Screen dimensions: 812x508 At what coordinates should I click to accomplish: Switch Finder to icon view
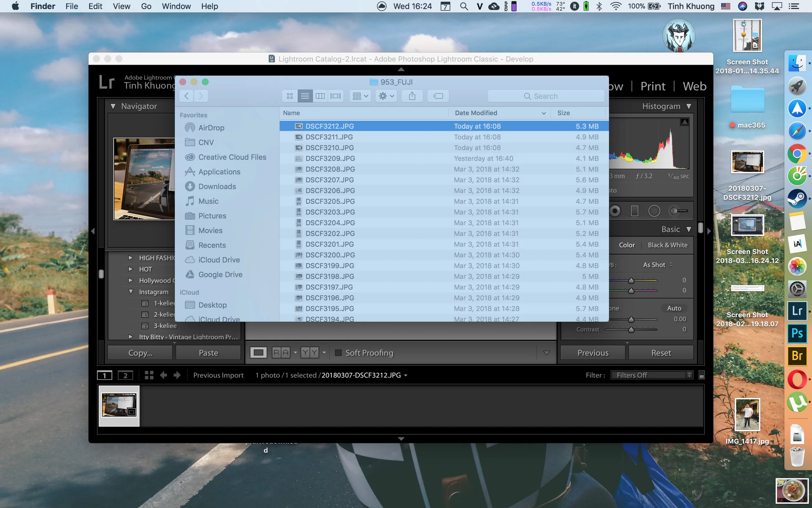click(x=290, y=96)
